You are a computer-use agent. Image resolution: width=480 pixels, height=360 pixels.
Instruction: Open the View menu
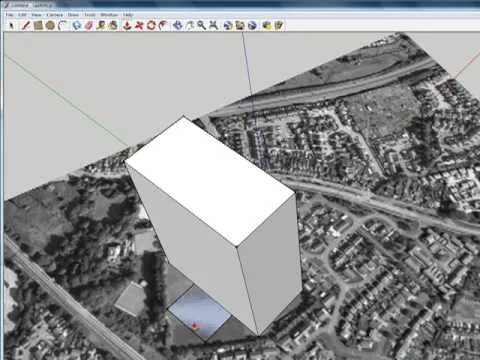pos(36,15)
